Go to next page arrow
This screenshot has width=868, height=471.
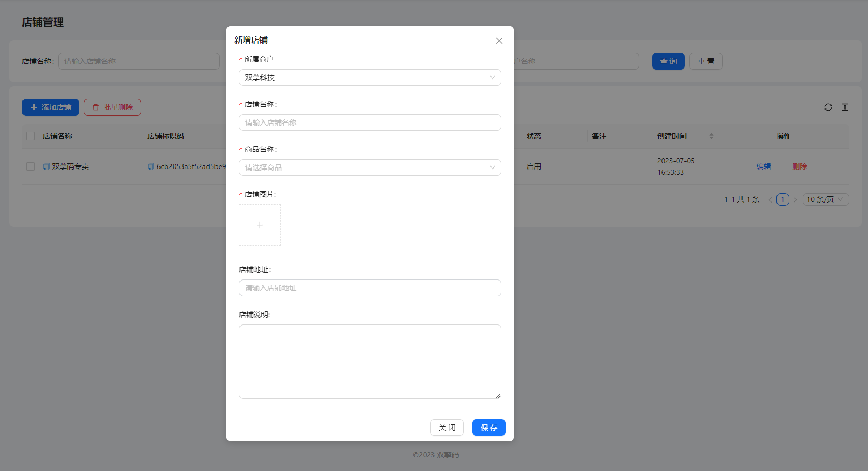(795, 199)
